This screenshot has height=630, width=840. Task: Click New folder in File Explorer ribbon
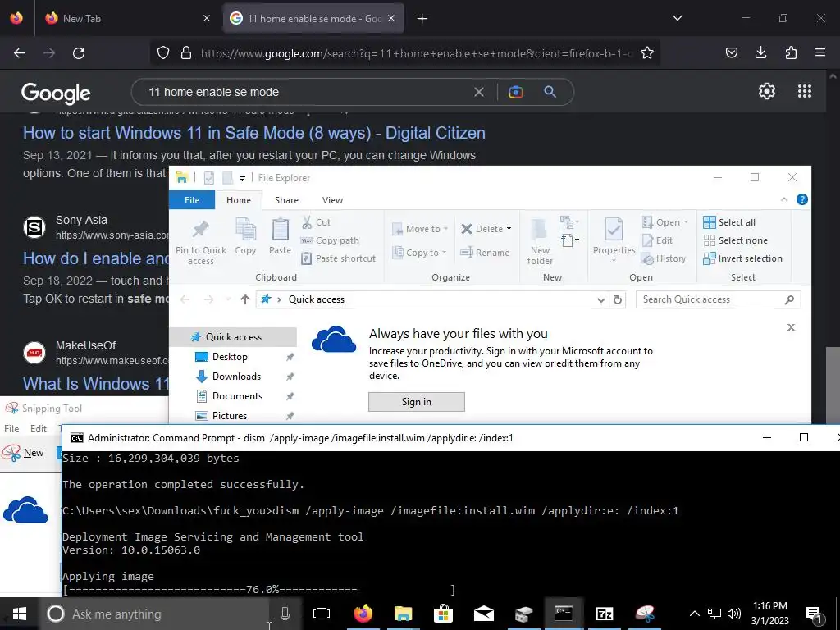tap(540, 243)
